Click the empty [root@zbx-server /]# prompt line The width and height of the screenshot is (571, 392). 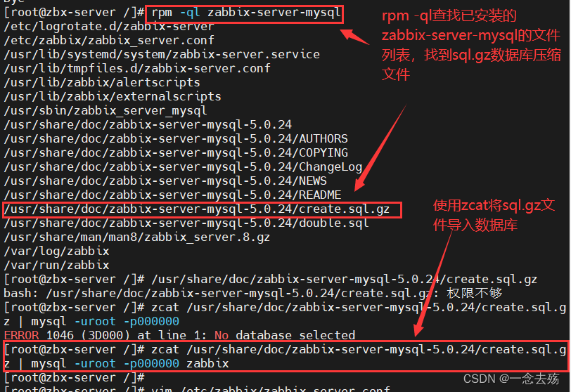[x=75, y=378]
